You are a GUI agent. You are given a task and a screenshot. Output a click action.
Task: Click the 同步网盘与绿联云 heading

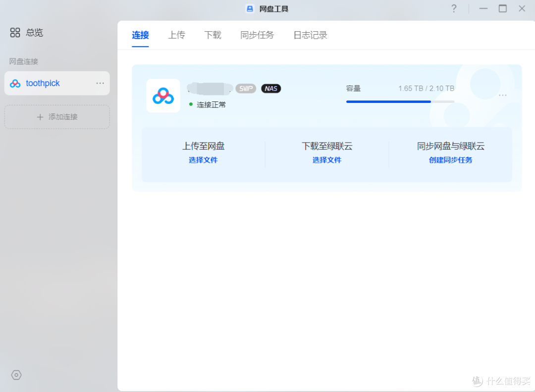pos(450,146)
